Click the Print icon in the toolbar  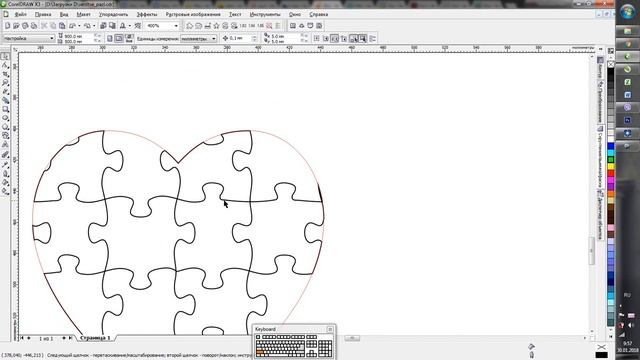[x=34, y=26]
